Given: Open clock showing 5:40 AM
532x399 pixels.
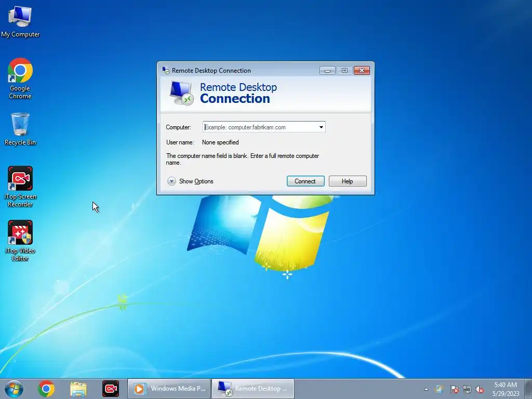Looking at the screenshot, I should (506, 389).
